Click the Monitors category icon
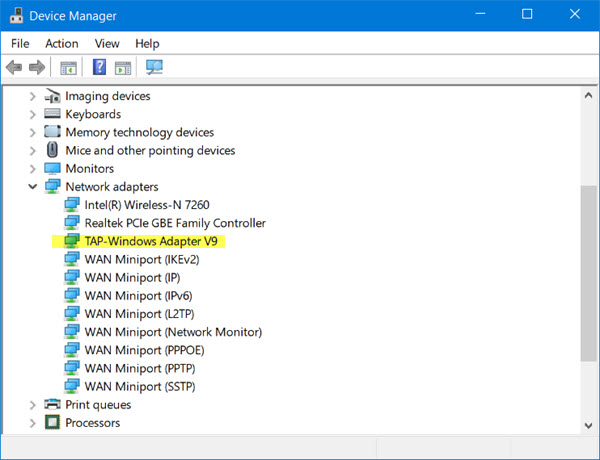Screen dimensions: 600x460 [52, 168]
